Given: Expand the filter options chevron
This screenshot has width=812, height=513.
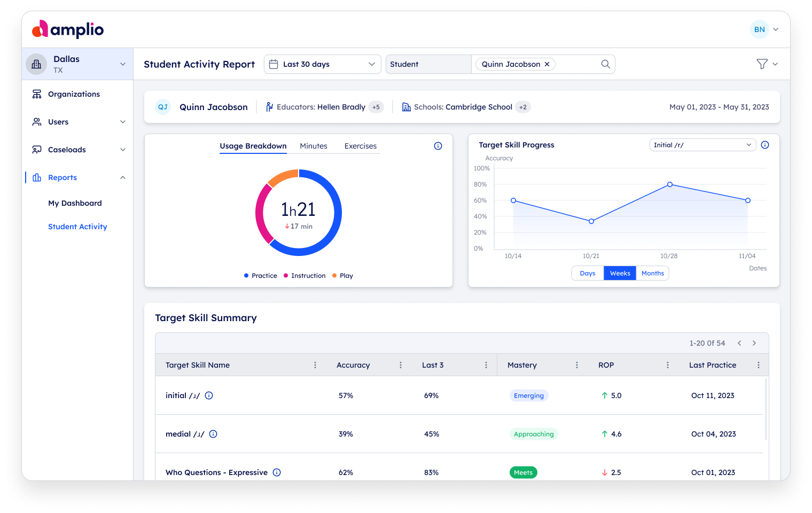Looking at the screenshot, I should (x=775, y=64).
